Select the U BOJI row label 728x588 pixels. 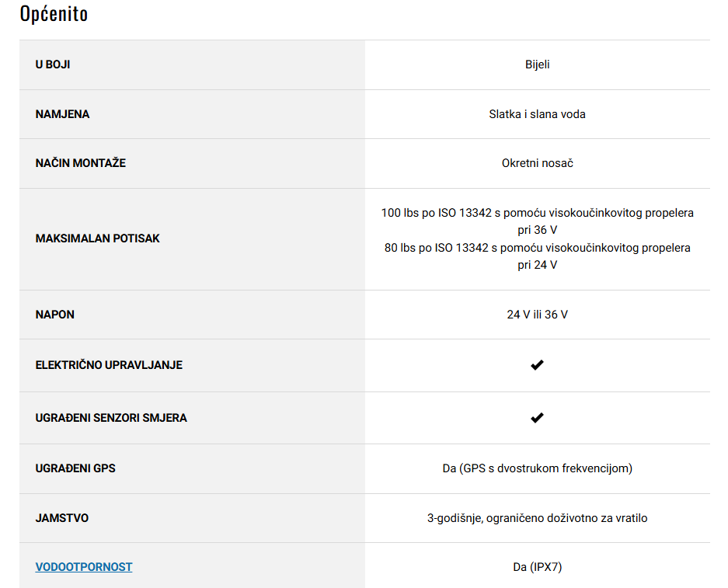[53, 64]
